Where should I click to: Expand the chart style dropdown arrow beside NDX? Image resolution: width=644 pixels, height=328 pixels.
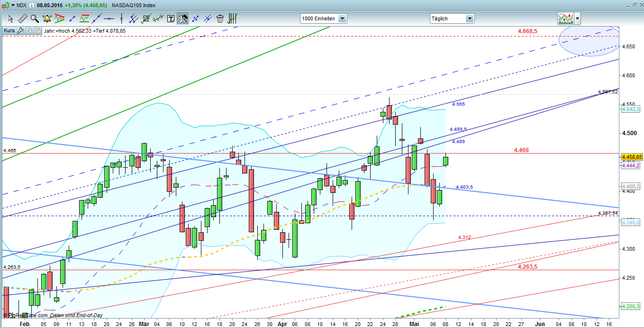click(13, 5)
